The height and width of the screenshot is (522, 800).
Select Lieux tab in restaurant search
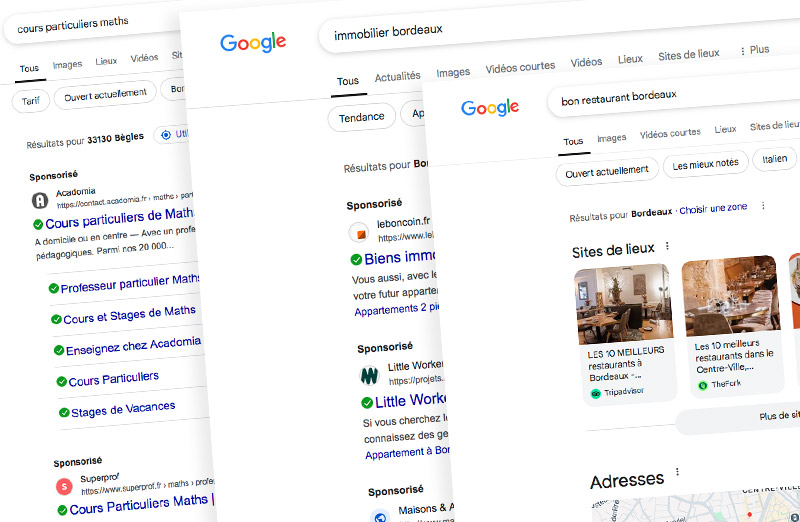725,129
